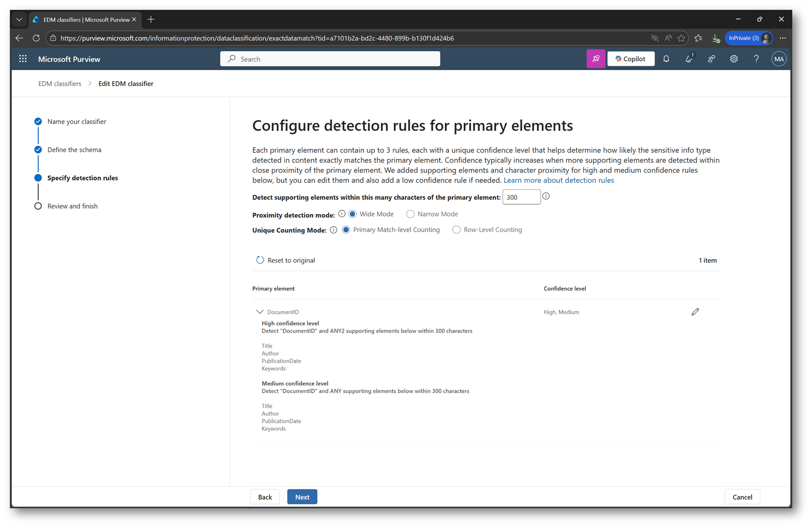Open the app launcher waffle icon
The height and width of the screenshot is (528, 812).
23,59
